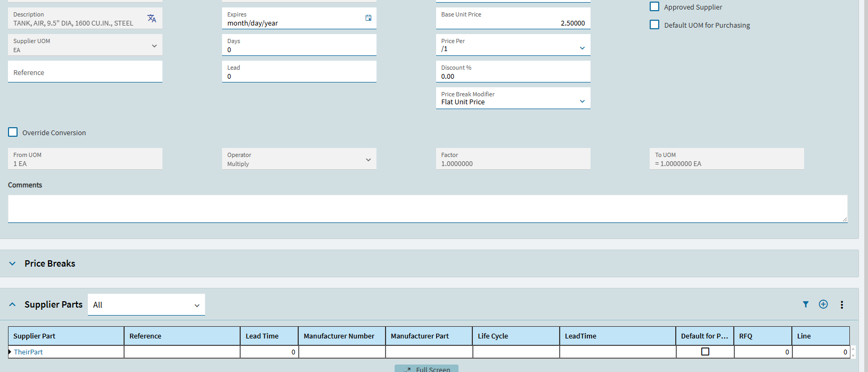Expand the Price Breaks section
This screenshot has width=868, height=372.
point(12,263)
